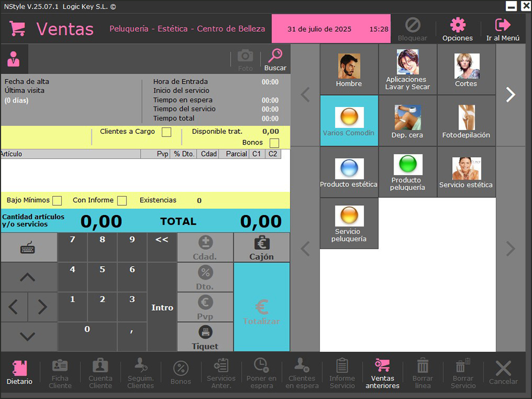Go to next category page arrow

click(510, 95)
